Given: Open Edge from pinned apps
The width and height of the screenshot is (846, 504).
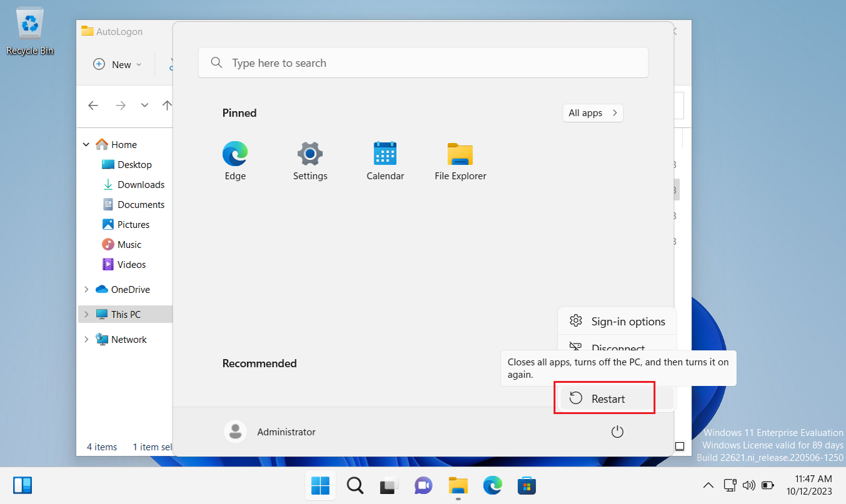Looking at the screenshot, I should pyautogui.click(x=235, y=161).
